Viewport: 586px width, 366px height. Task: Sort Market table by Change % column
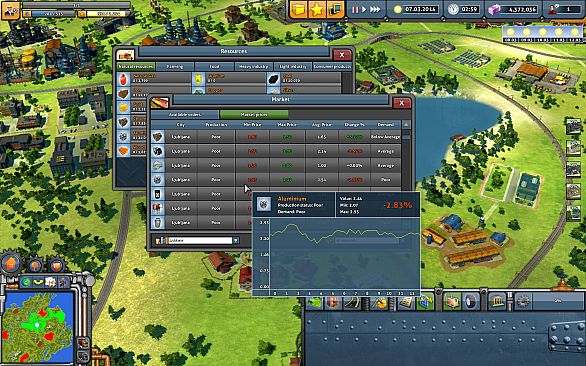coord(354,124)
